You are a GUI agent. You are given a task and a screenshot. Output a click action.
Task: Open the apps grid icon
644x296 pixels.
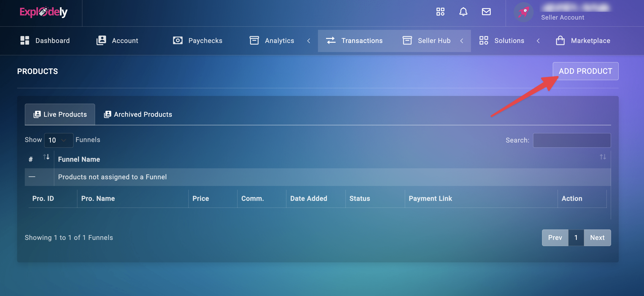440,12
